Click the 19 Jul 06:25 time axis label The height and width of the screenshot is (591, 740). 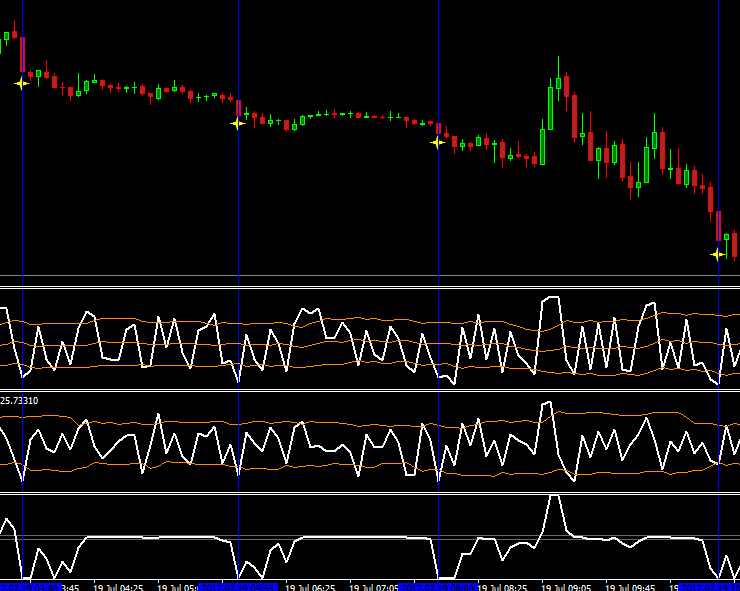pyautogui.click(x=311, y=588)
